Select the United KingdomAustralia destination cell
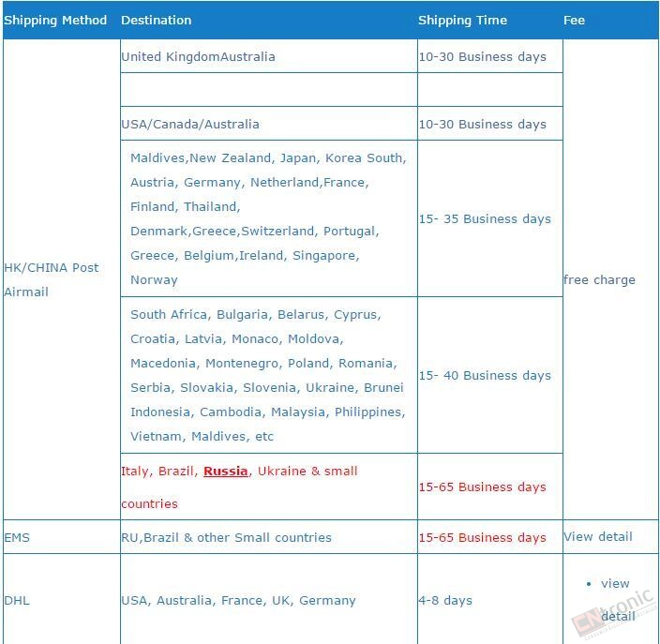660x644 pixels. click(269, 56)
